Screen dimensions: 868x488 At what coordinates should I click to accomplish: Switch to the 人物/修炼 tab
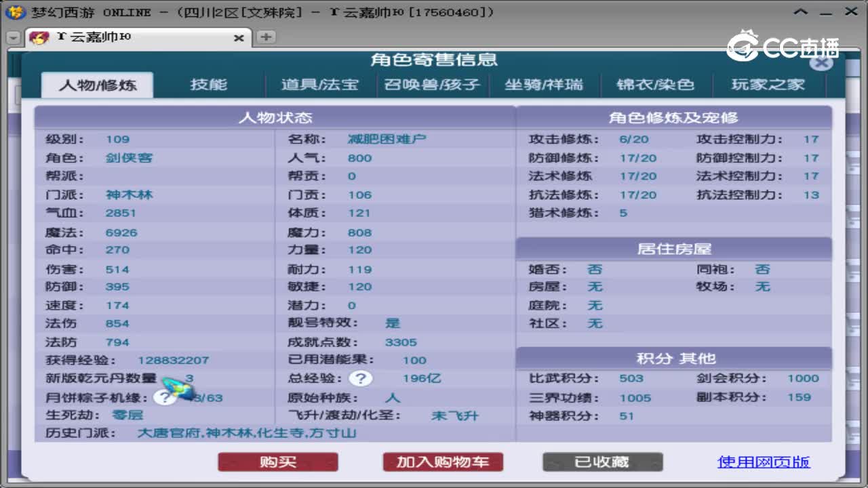tap(98, 85)
